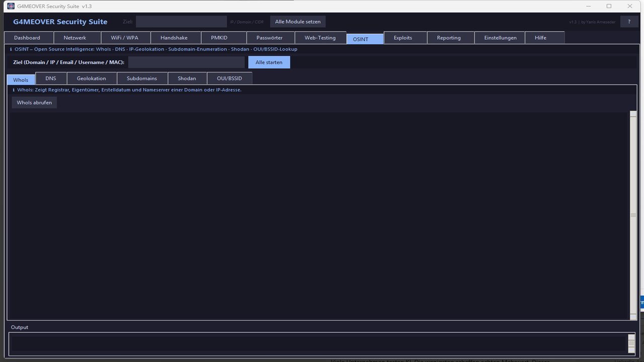The height and width of the screenshot is (362, 644).
Task: Click the 'Ziel (Domain / IP / Email / Username / MAC):' label
Action: coord(68,62)
